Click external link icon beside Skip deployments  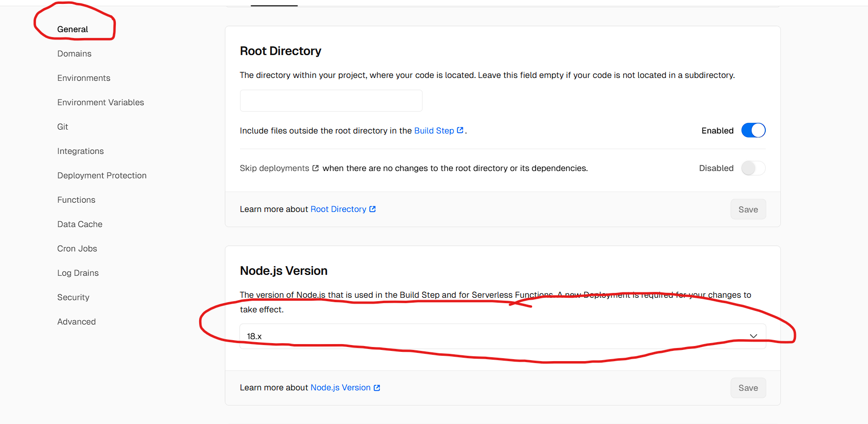315,168
